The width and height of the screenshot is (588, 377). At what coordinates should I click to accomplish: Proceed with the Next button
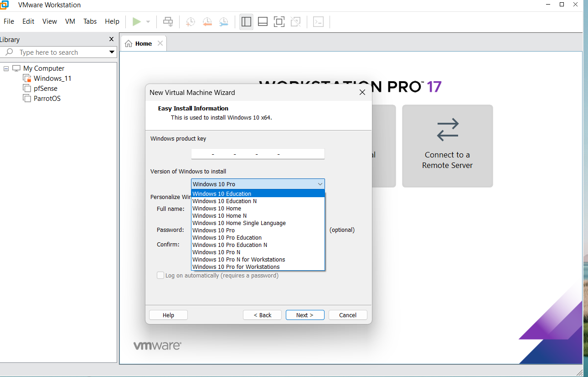305,315
